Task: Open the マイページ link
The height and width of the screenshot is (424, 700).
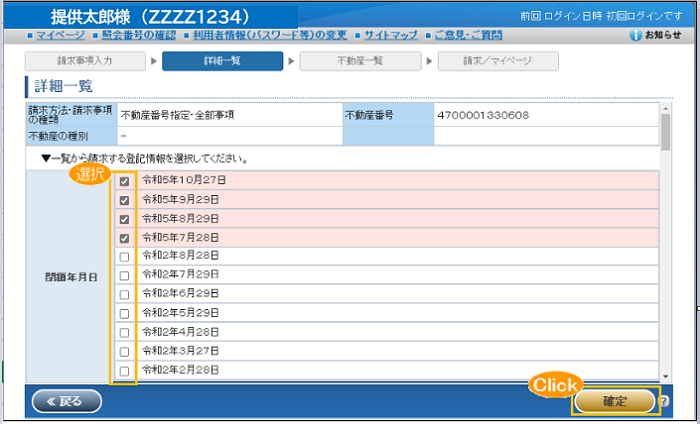Action: pos(60,35)
